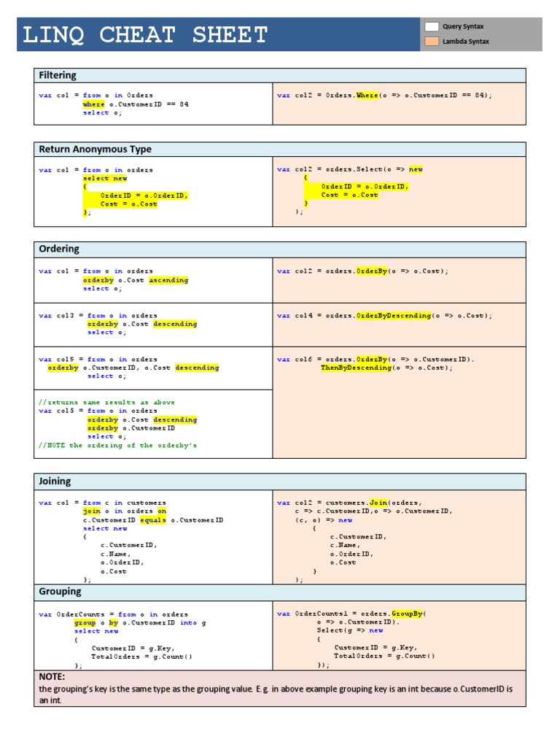
Task: Click the highlighted ascending keyword
Action: tap(168, 280)
